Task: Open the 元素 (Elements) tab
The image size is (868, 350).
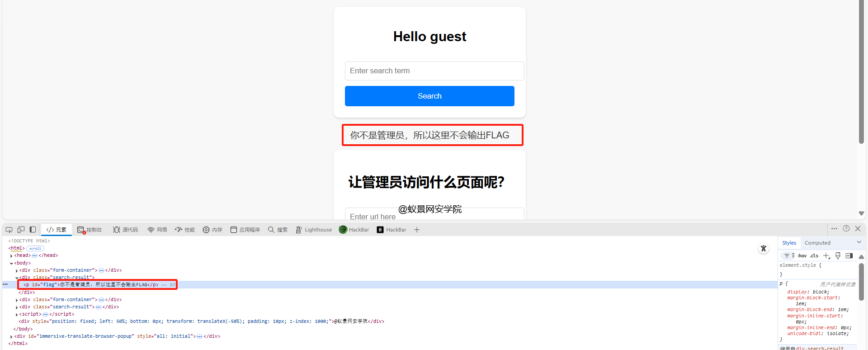Action: click(57, 230)
